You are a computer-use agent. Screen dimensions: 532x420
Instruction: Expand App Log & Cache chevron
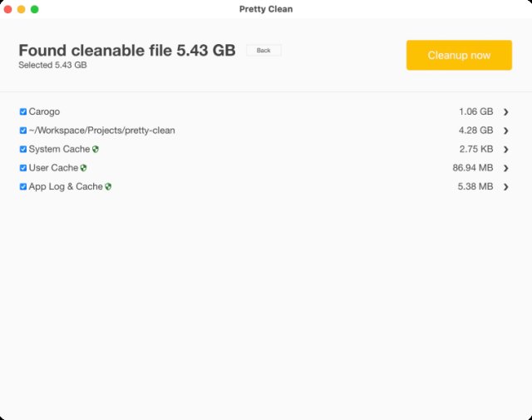pos(505,187)
